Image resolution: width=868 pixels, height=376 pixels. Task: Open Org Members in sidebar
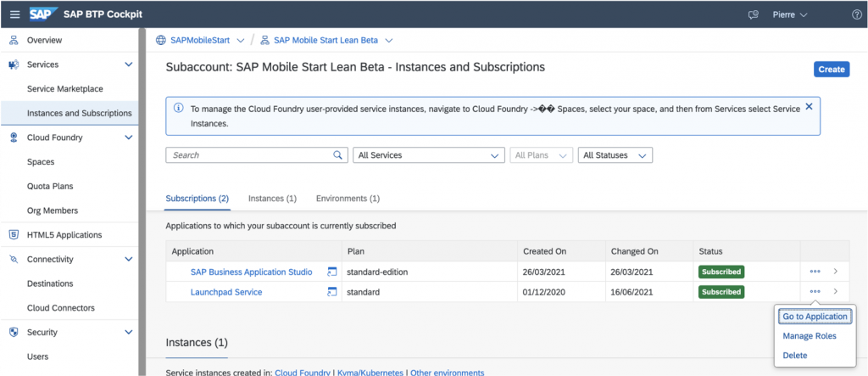(x=52, y=210)
